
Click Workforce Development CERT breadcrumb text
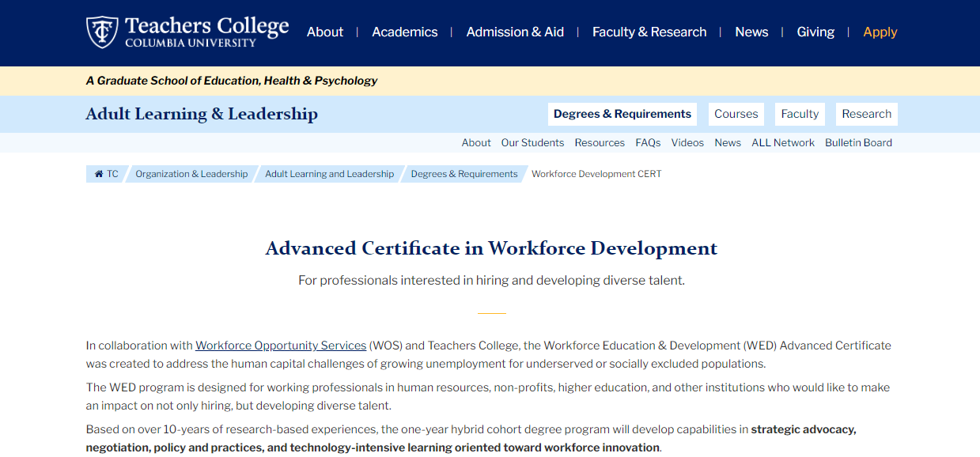tap(596, 174)
